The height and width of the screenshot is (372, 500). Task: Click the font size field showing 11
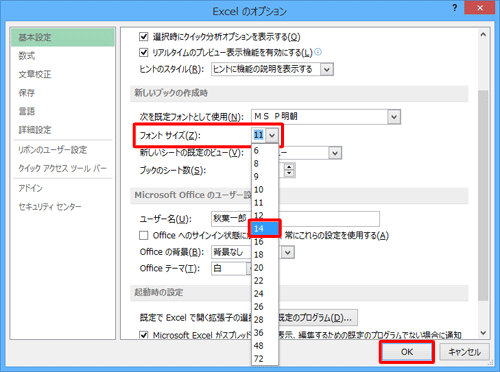[x=259, y=135]
